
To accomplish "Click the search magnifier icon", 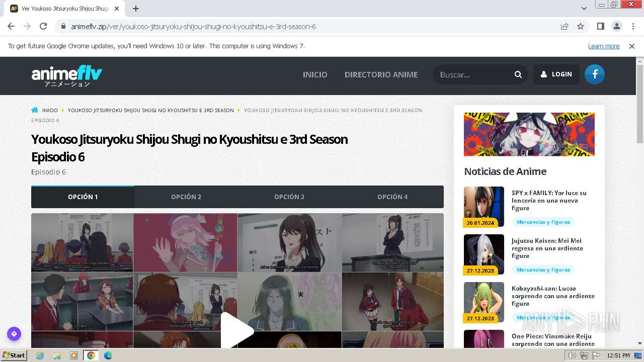I will [x=518, y=74].
